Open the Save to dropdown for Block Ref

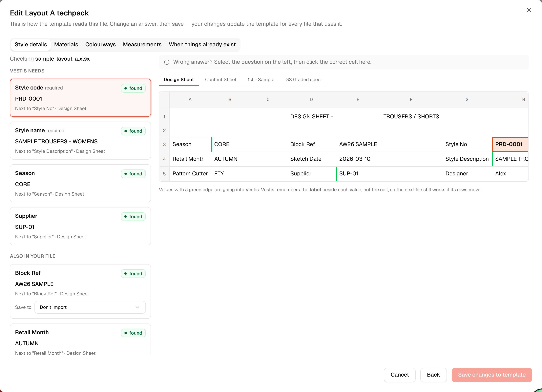click(x=90, y=307)
